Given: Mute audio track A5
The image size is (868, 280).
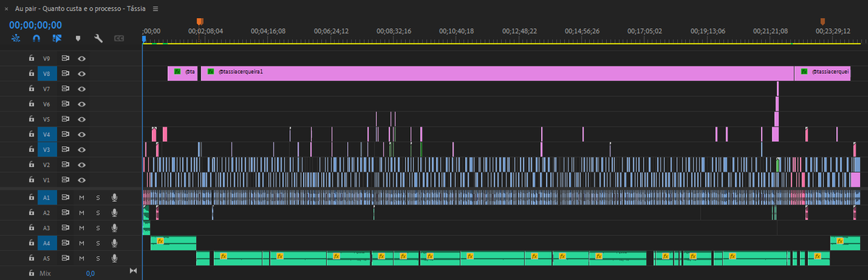Looking at the screenshot, I should 82,258.
